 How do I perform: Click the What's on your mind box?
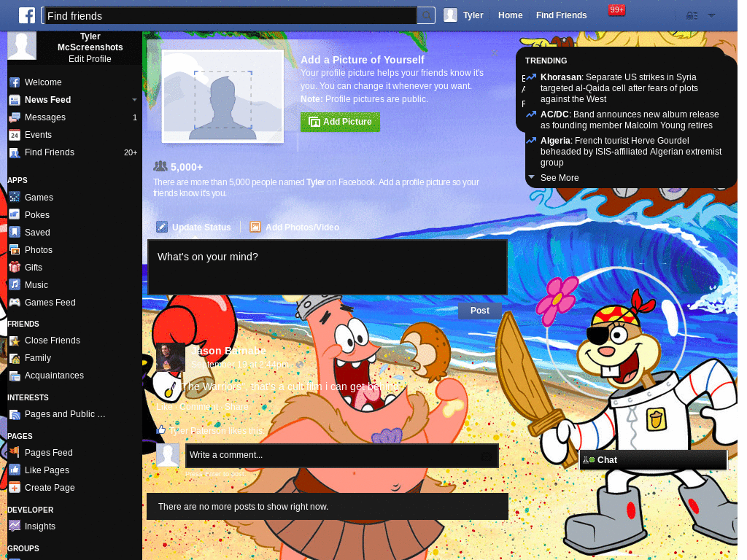pyautogui.click(x=328, y=267)
